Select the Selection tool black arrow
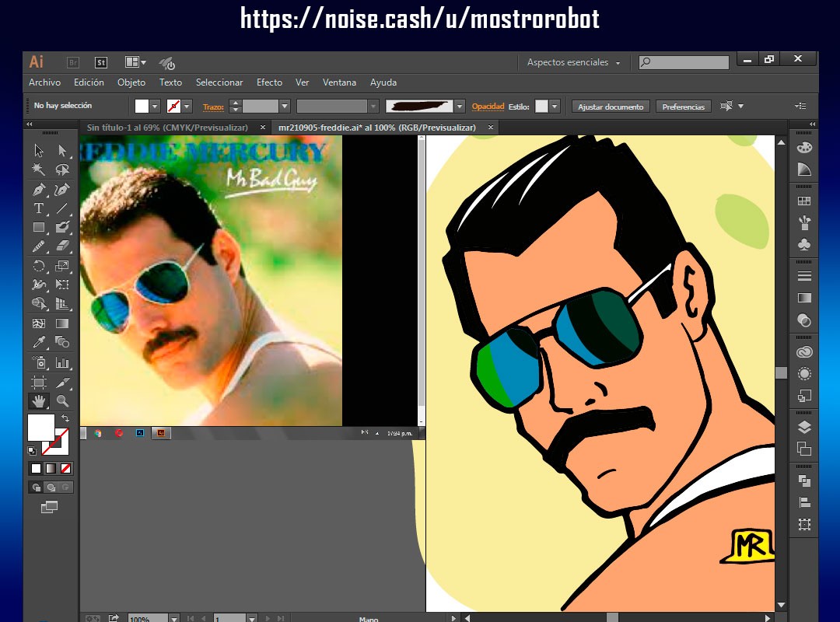 point(39,150)
